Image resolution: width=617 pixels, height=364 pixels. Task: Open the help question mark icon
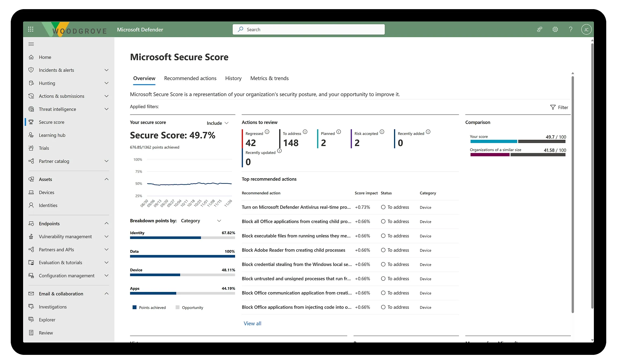point(570,29)
